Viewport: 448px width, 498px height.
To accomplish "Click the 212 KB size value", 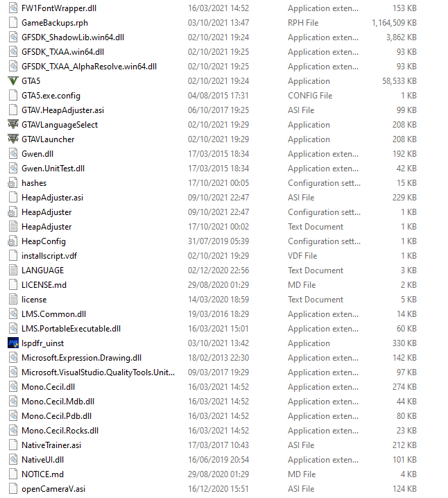I will (x=404, y=445).
